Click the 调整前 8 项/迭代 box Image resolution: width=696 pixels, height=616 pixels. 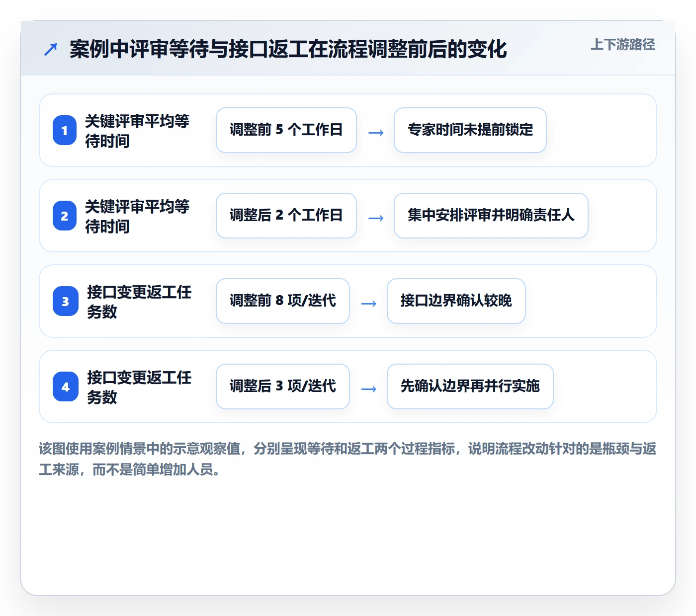[283, 301]
